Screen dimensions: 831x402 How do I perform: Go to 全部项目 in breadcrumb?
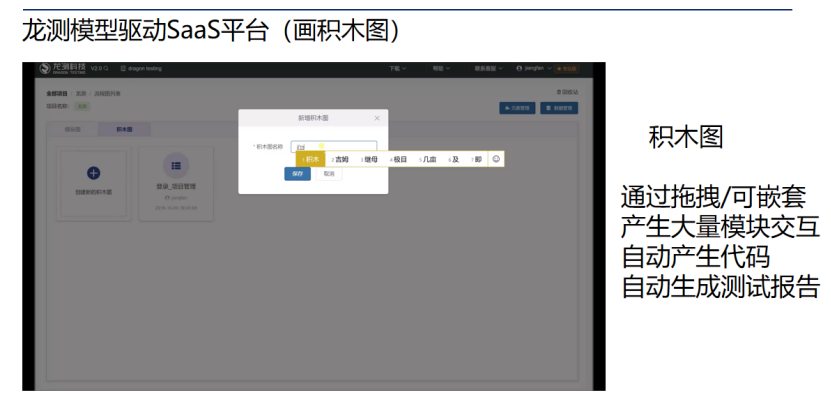pos(57,93)
